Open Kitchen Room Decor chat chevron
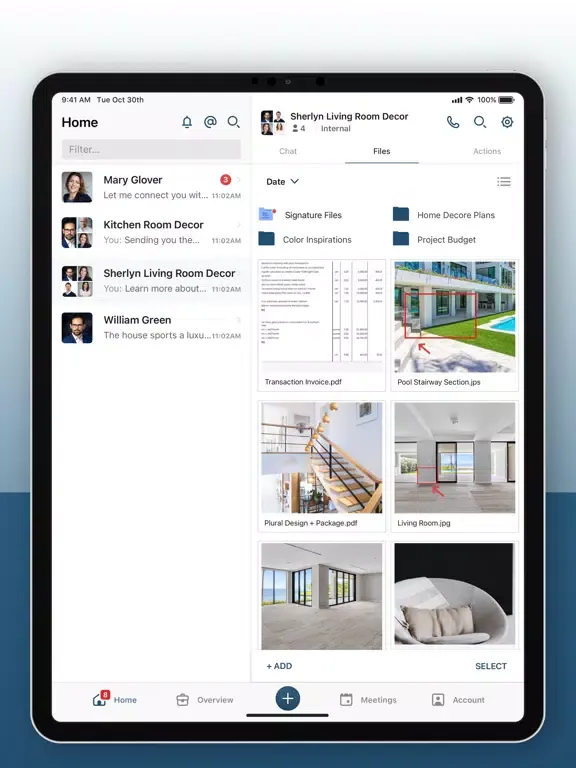This screenshot has width=576, height=768. 239,225
